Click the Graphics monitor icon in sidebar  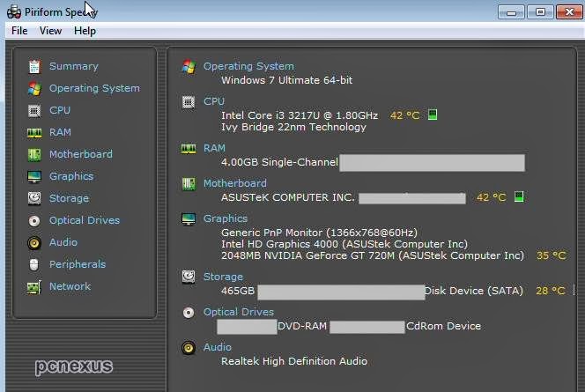pyautogui.click(x=34, y=176)
